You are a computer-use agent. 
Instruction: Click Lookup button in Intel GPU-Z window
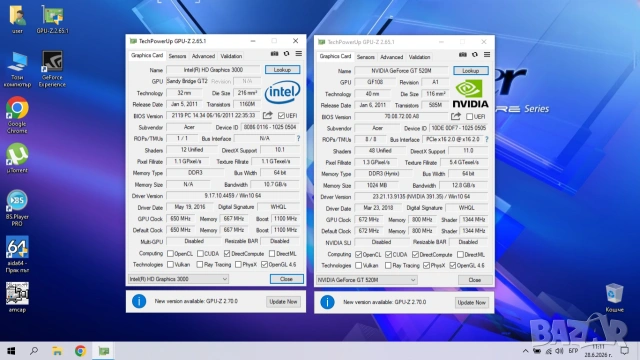tap(282, 70)
